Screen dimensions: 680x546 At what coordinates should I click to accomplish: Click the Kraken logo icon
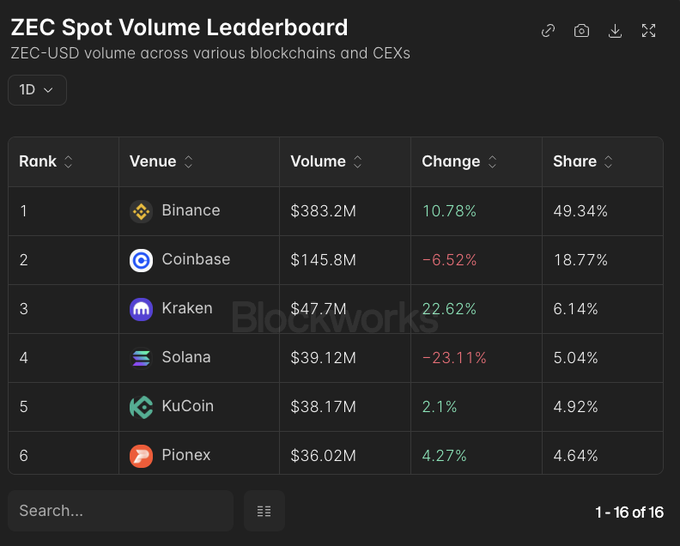[141, 309]
